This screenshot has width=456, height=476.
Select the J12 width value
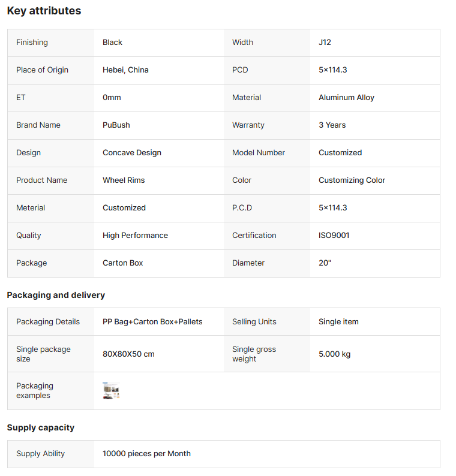[325, 42]
